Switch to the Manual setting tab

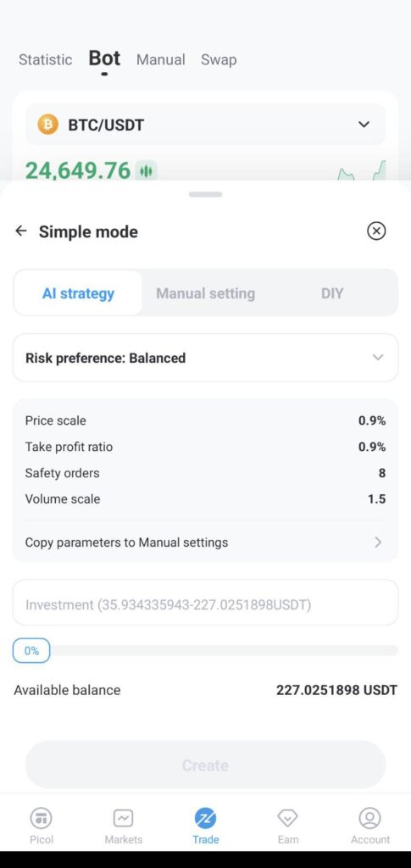205,292
